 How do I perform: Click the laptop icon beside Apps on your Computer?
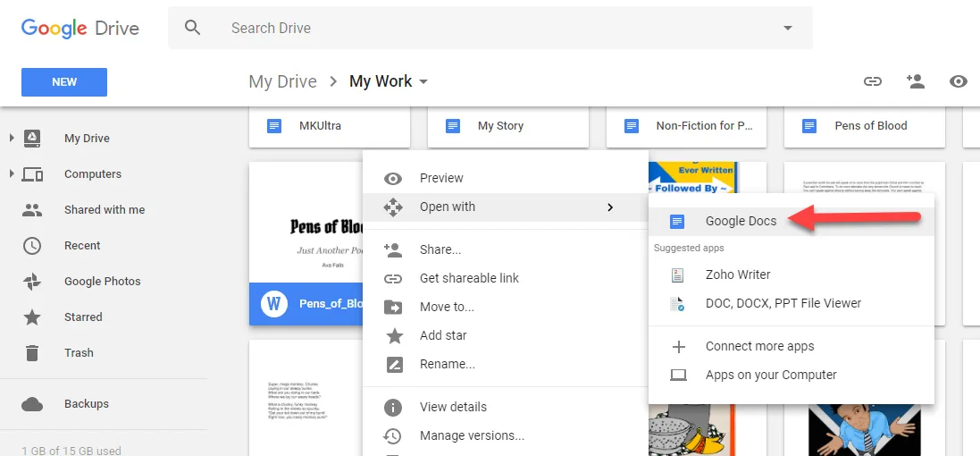(678, 376)
